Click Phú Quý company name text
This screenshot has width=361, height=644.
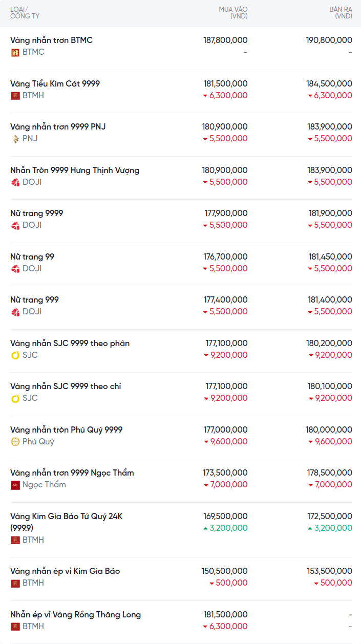coord(38,442)
